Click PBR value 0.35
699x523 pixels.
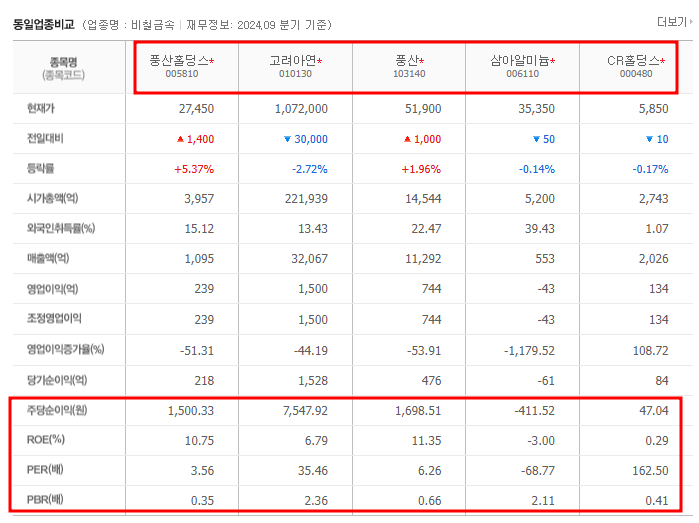click(x=202, y=501)
